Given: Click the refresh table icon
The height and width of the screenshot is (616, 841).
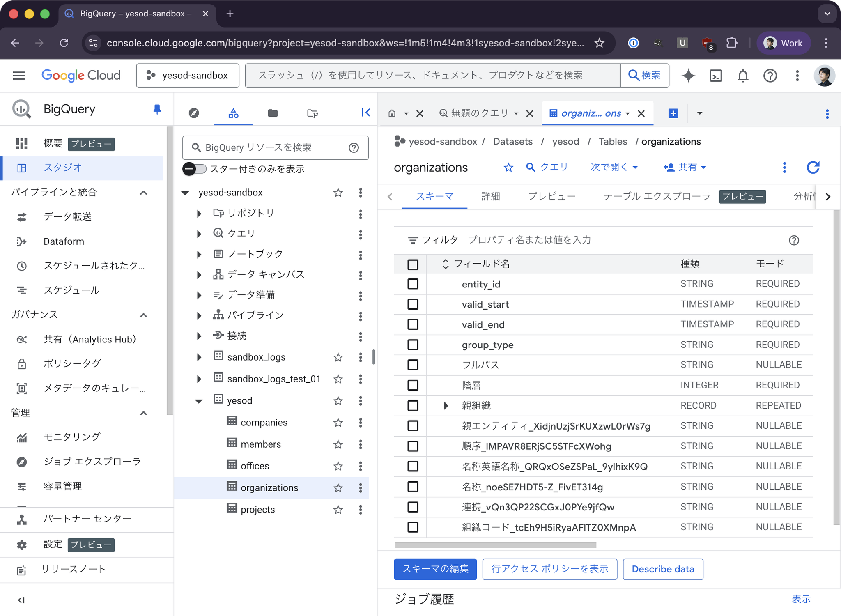Looking at the screenshot, I should [813, 168].
